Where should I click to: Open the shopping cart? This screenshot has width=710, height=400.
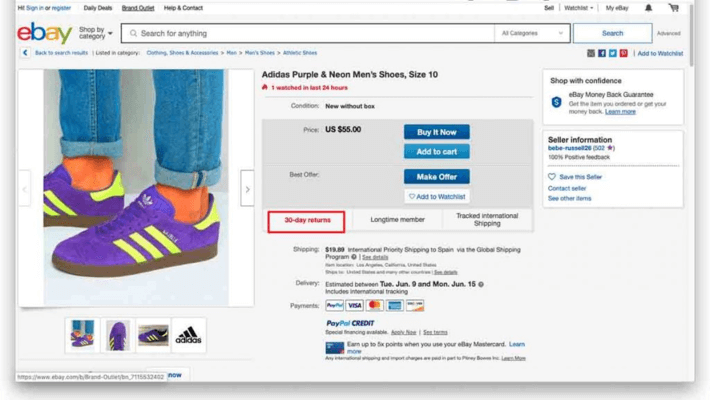pyautogui.click(x=674, y=8)
